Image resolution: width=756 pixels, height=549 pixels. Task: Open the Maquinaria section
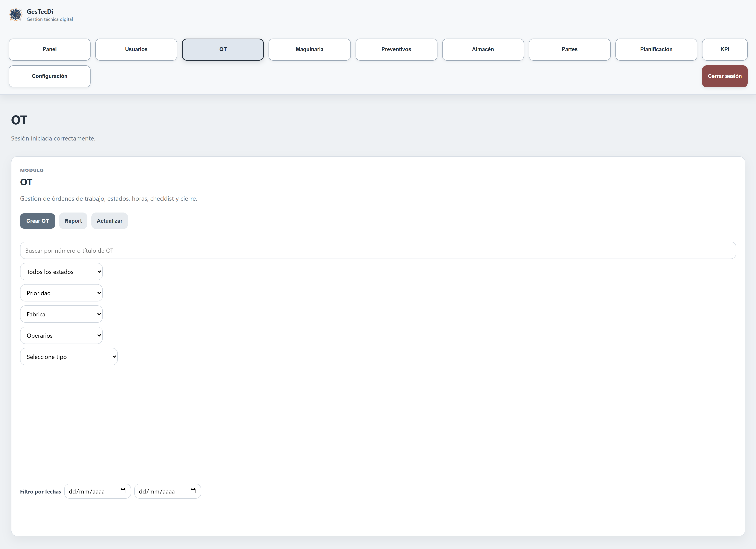(x=309, y=49)
